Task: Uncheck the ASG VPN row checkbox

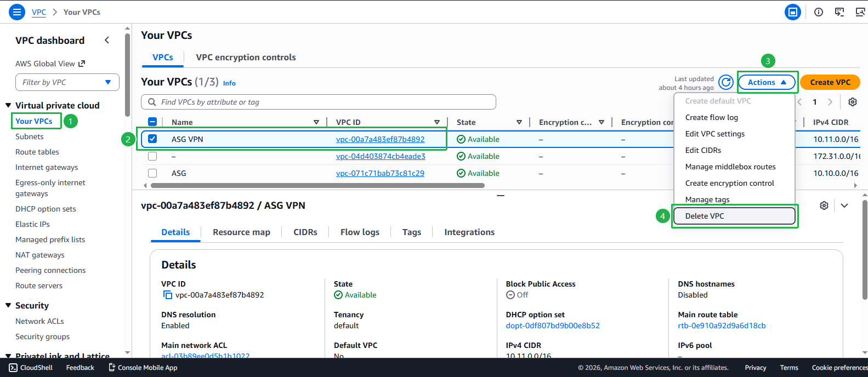Action: 152,139
